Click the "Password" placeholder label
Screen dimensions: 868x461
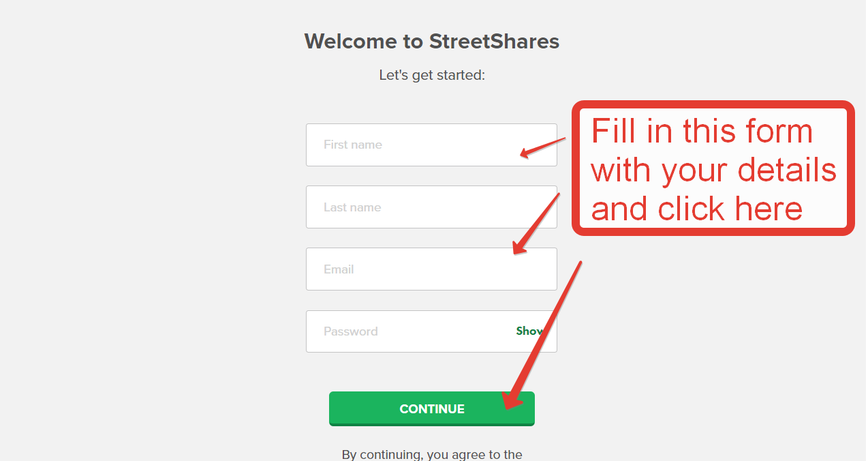click(351, 331)
